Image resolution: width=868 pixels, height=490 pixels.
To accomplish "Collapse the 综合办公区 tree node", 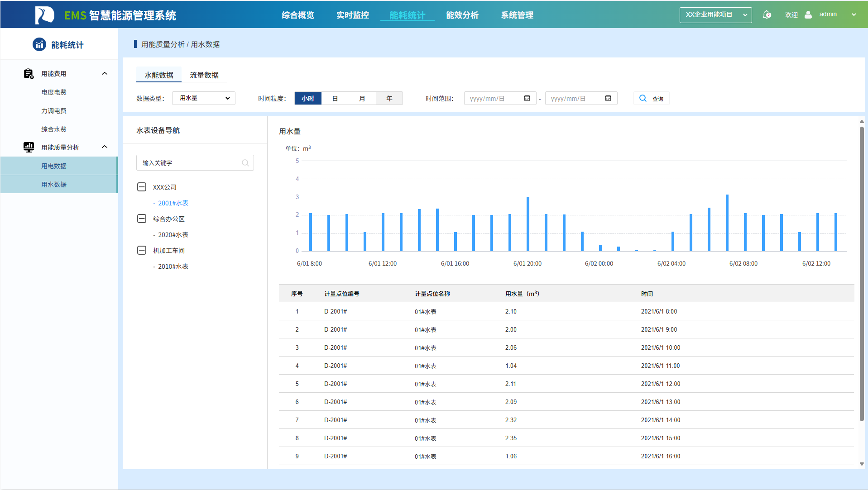I will [142, 219].
